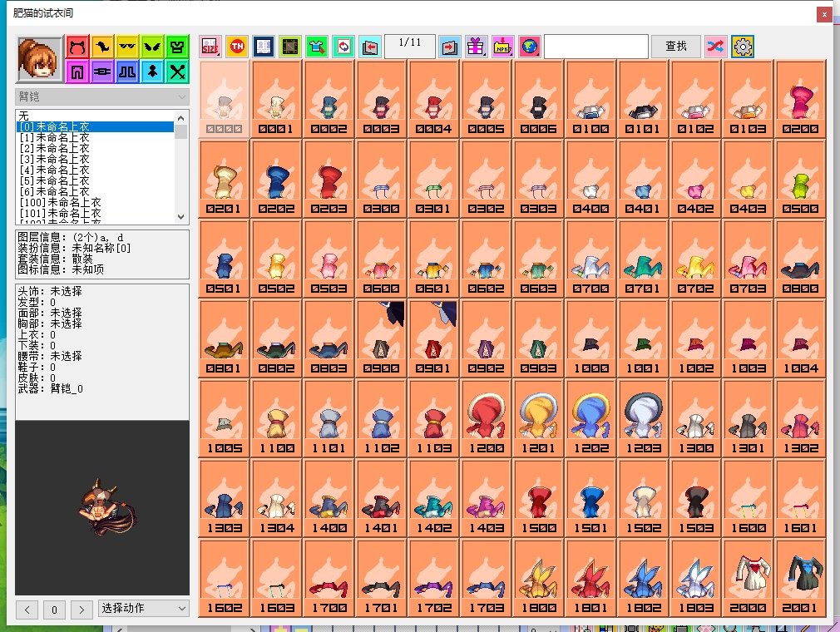Select the coat top category icon
The height and width of the screenshot is (632, 840).
[x=177, y=47]
